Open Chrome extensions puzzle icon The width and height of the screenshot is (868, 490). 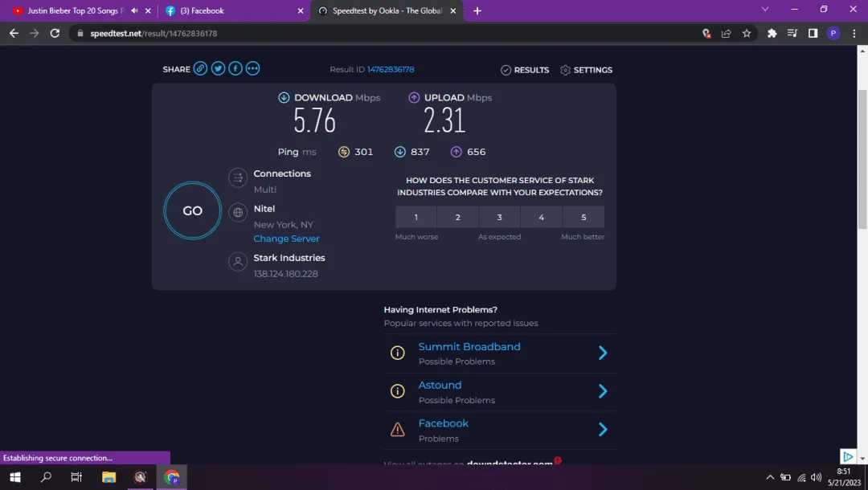[772, 33]
